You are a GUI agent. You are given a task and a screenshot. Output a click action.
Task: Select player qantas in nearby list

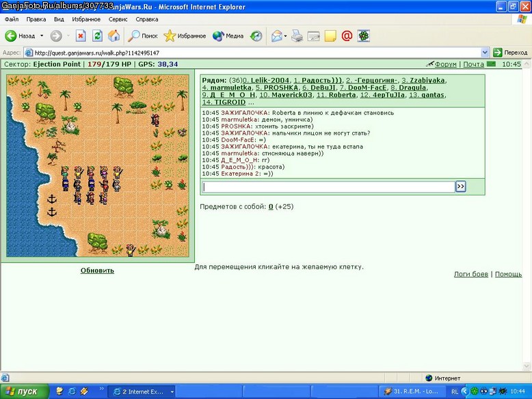pos(427,95)
